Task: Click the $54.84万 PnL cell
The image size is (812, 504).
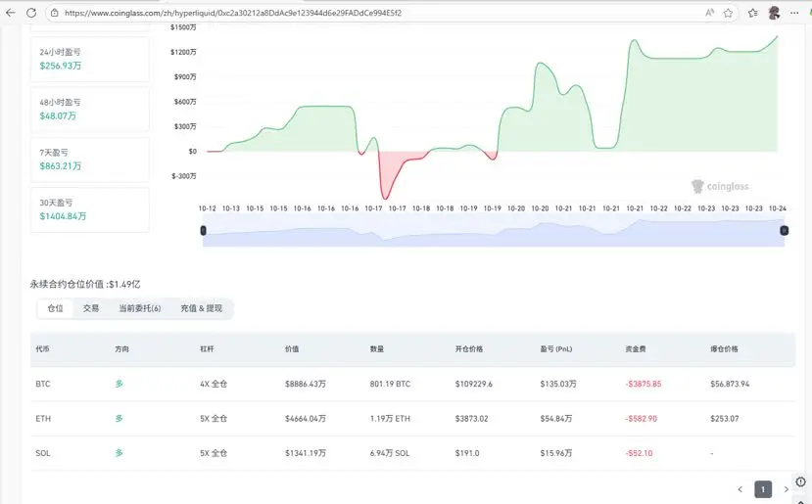Action: pyautogui.click(x=556, y=419)
